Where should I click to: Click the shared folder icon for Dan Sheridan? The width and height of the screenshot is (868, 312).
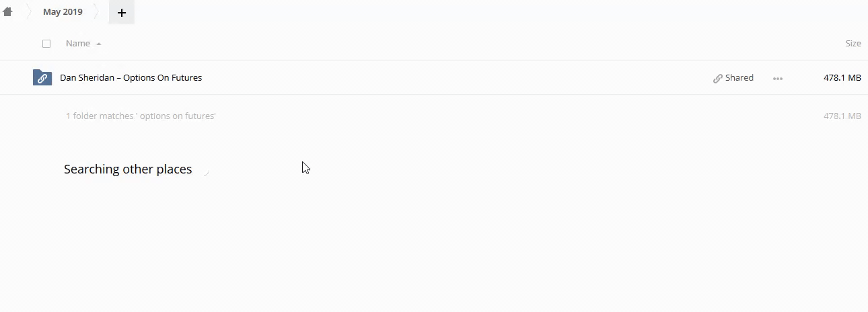coord(42,77)
